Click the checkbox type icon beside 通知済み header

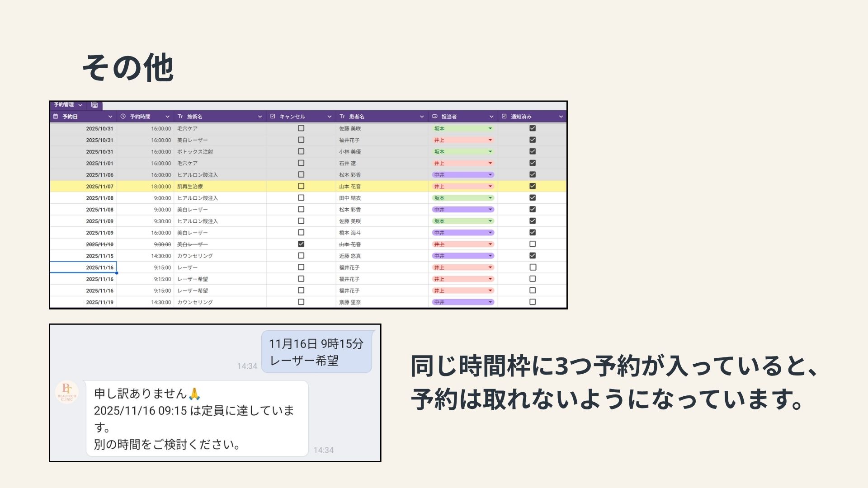[504, 117]
